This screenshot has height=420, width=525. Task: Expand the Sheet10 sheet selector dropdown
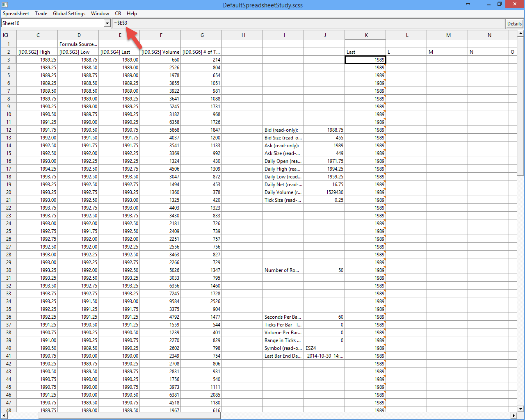(x=107, y=23)
